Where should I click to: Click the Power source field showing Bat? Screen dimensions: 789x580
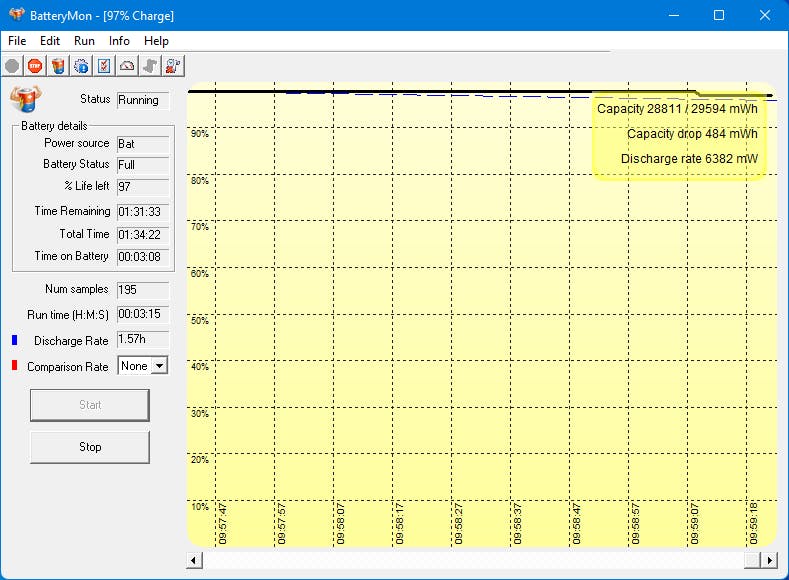[143, 144]
